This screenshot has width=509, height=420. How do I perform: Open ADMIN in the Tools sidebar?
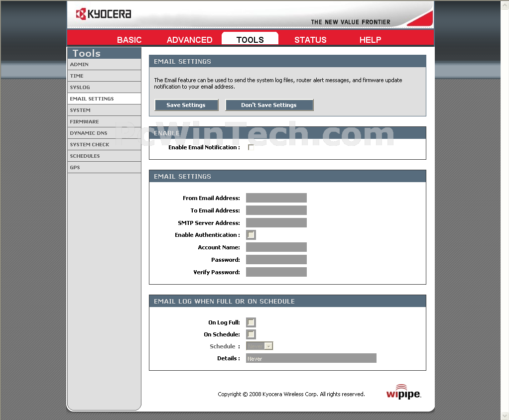tap(104, 64)
